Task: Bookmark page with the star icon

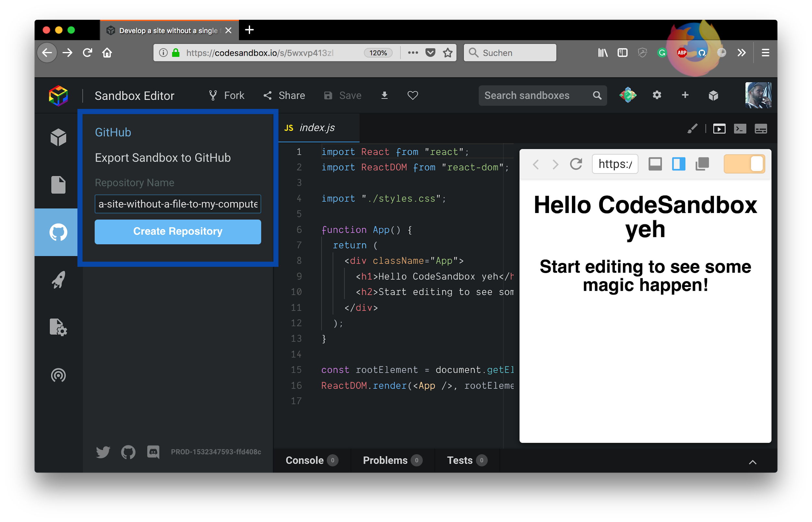Action: tap(448, 53)
